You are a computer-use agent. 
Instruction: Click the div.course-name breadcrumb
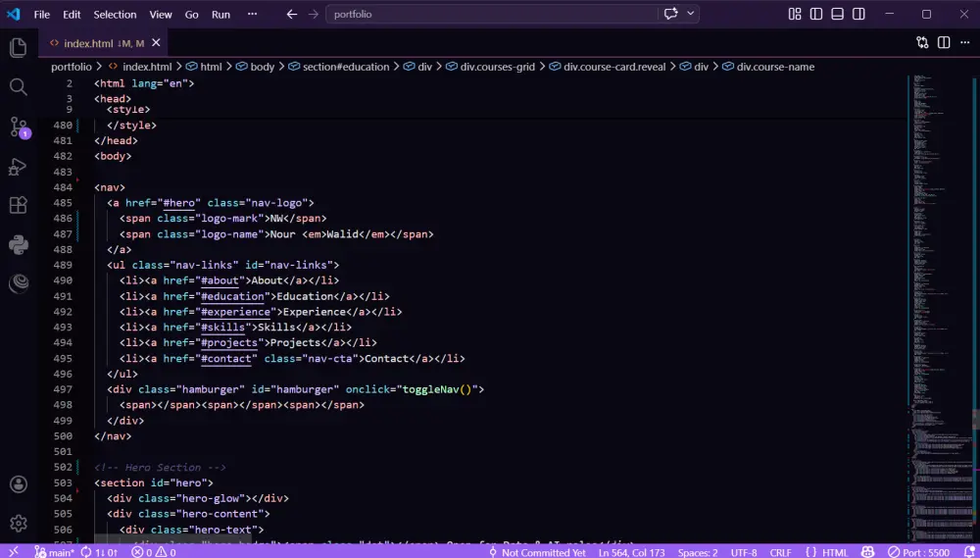coord(768,67)
